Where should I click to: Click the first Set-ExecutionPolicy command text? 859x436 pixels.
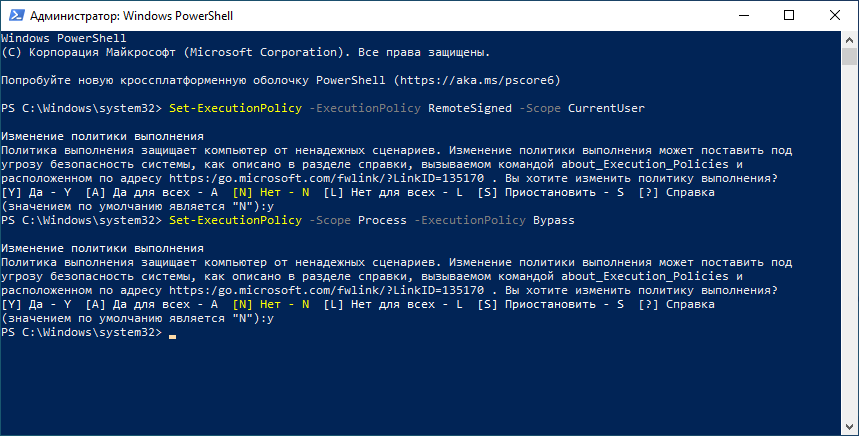pos(235,108)
